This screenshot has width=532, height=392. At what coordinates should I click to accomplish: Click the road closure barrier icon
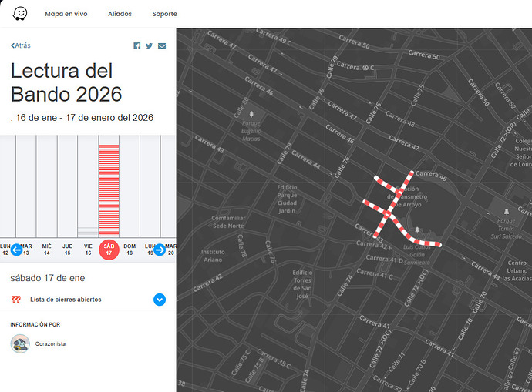[15, 300]
